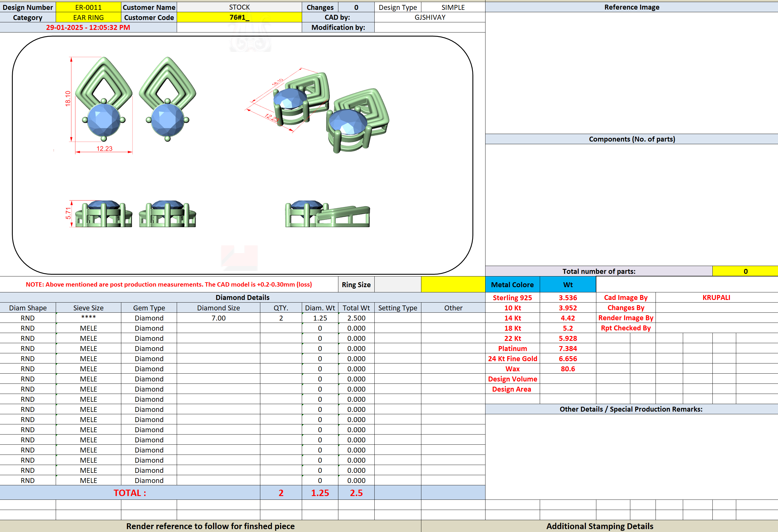Click the Modification by label cell
Image resolution: width=778 pixels, height=532 pixels.
pyautogui.click(x=338, y=28)
